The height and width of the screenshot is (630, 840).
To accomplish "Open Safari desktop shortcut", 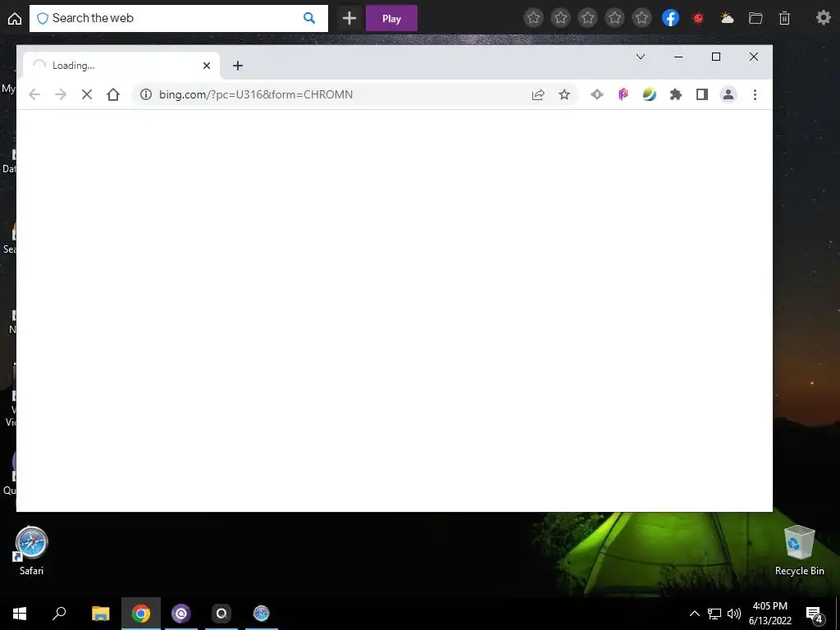I will coord(31,550).
